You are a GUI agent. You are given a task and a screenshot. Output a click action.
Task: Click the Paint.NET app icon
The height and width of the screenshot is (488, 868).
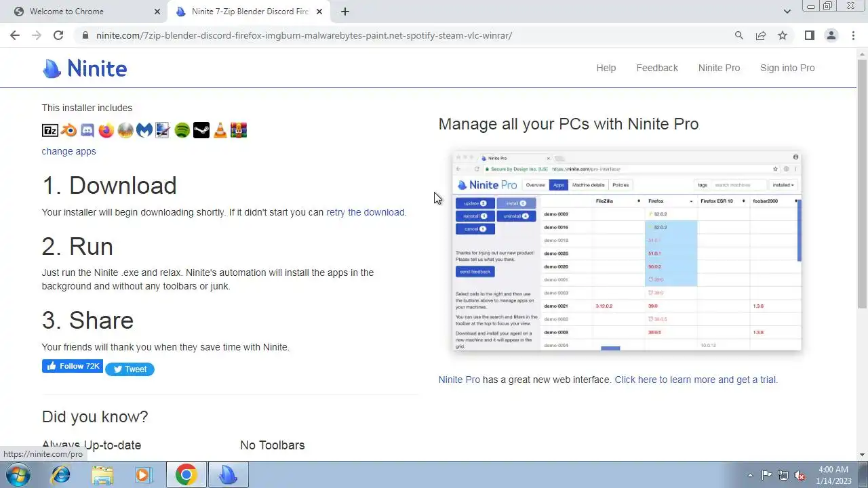click(163, 130)
